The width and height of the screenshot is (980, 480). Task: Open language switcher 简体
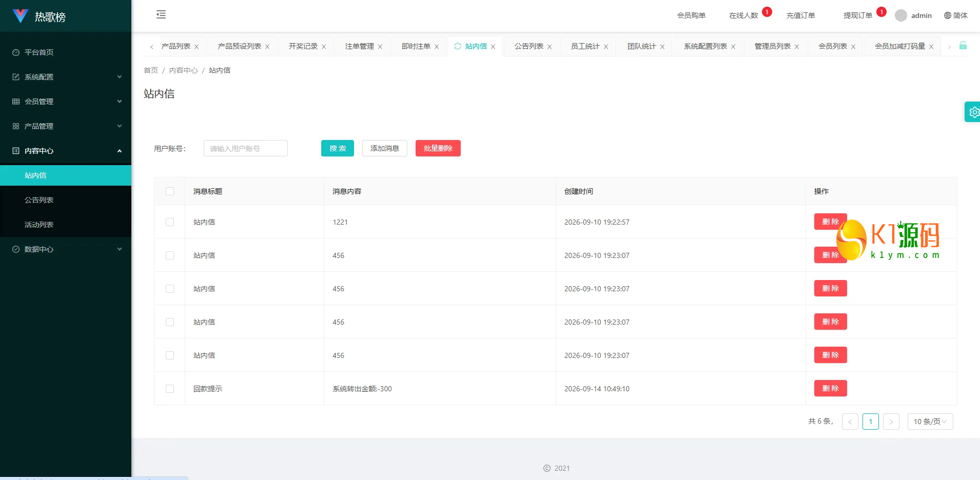coord(956,15)
